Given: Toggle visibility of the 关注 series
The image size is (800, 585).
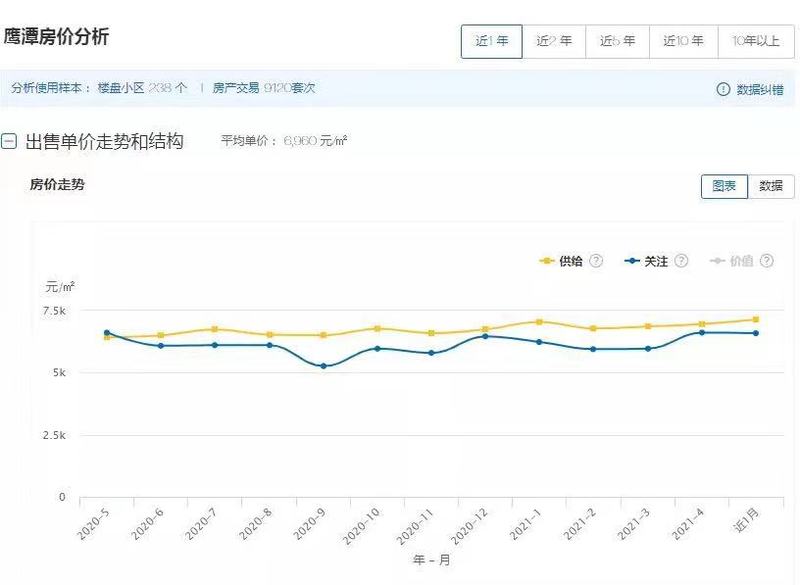Looking at the screenshot, I should [657, 260].
